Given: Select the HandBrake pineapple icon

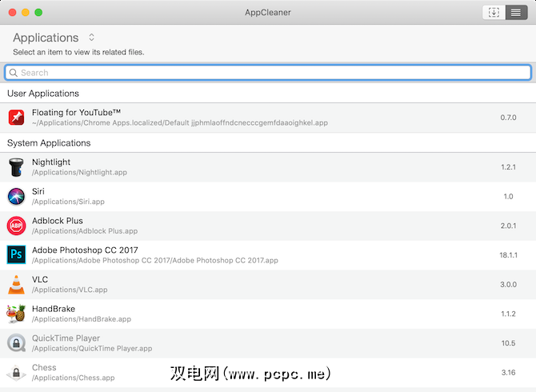Looking at the screenshot, I should pyautogui.click(x=16, y=314).
